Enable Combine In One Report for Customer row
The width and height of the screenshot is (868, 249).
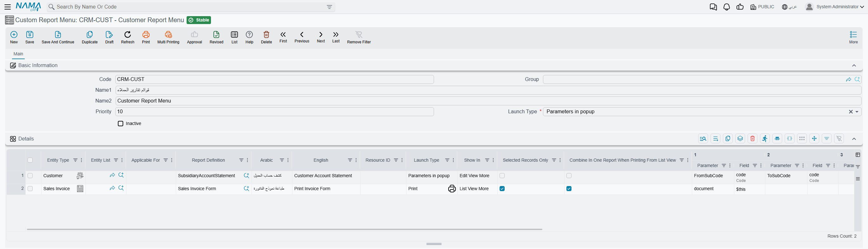[569, 176]
